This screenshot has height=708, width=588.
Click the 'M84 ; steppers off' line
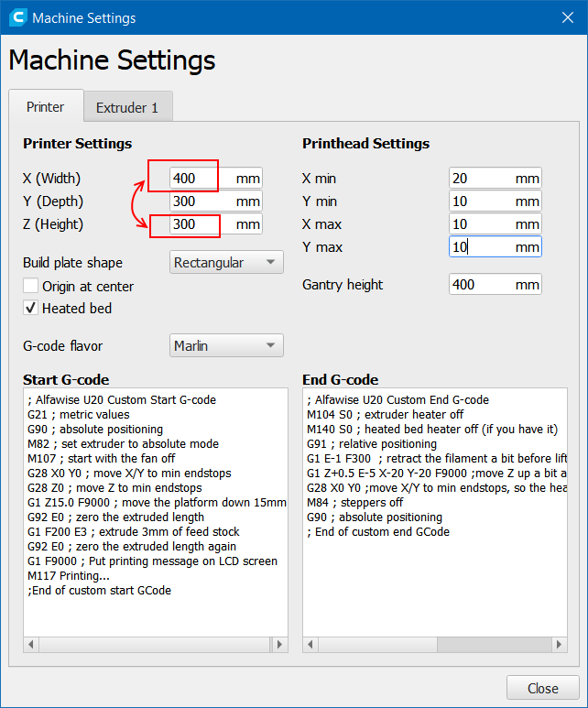pyautogui.click(x=355, y=503)
